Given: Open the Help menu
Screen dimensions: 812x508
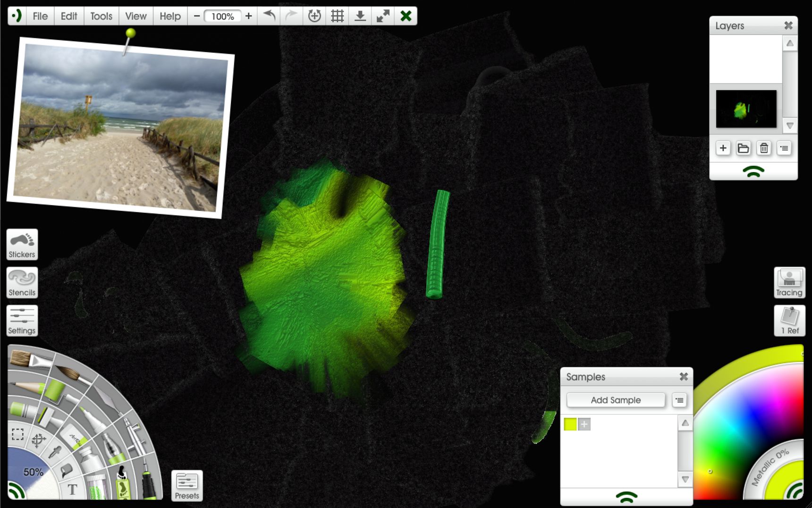Looking at the screenshot, I should coord(170,16).
